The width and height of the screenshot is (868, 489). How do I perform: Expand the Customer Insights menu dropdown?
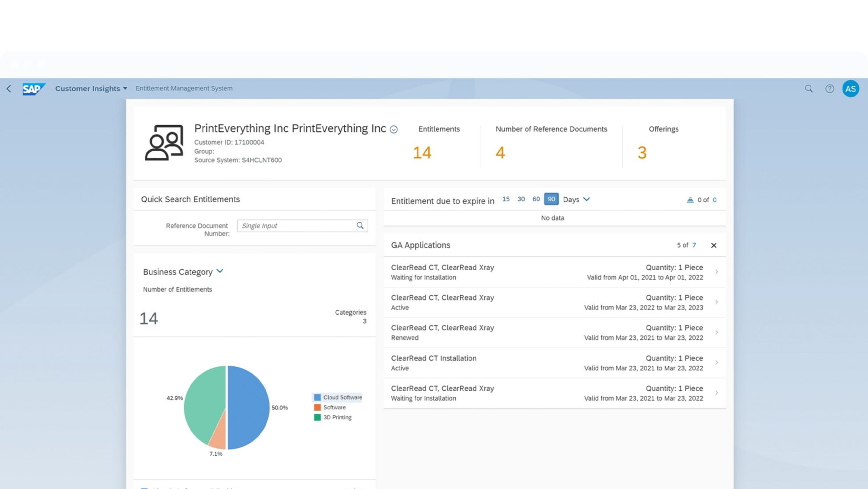[x=125, y=88]
